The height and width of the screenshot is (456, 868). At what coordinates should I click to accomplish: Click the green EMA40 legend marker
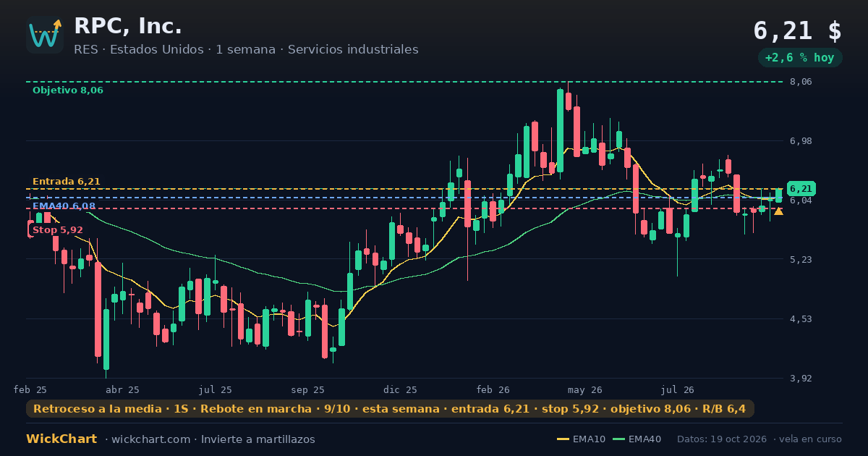click(x=618, y=439)
